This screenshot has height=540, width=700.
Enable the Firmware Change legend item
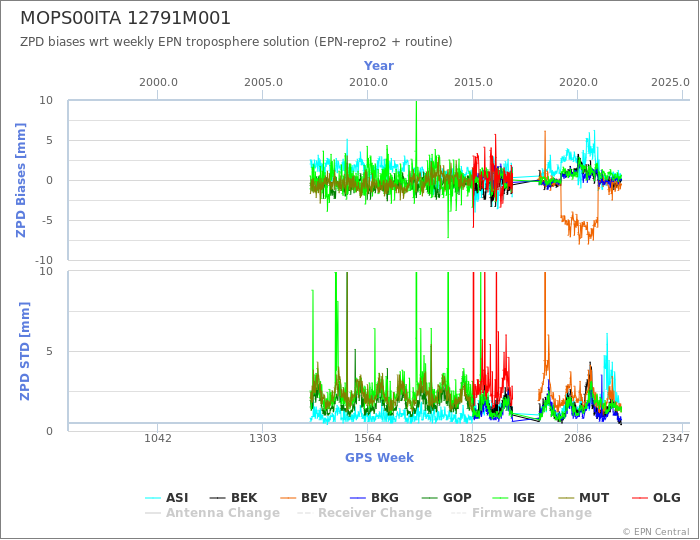(521, 513)
